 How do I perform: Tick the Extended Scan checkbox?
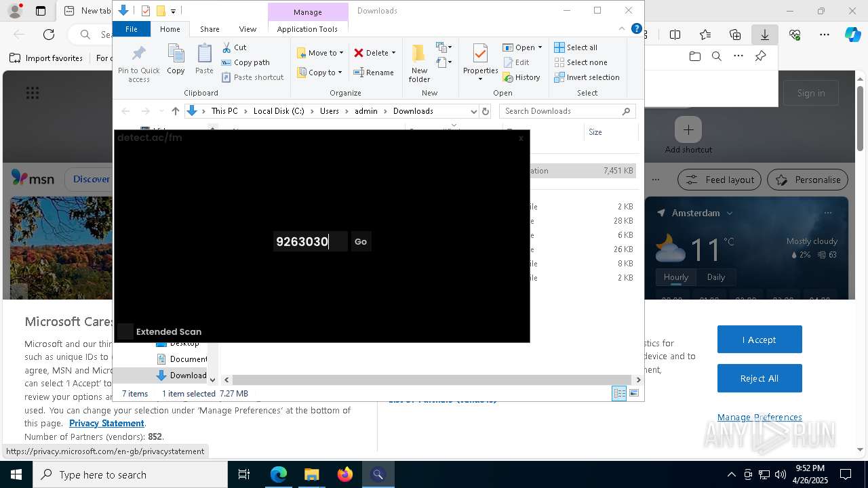(x=125, y=331)
